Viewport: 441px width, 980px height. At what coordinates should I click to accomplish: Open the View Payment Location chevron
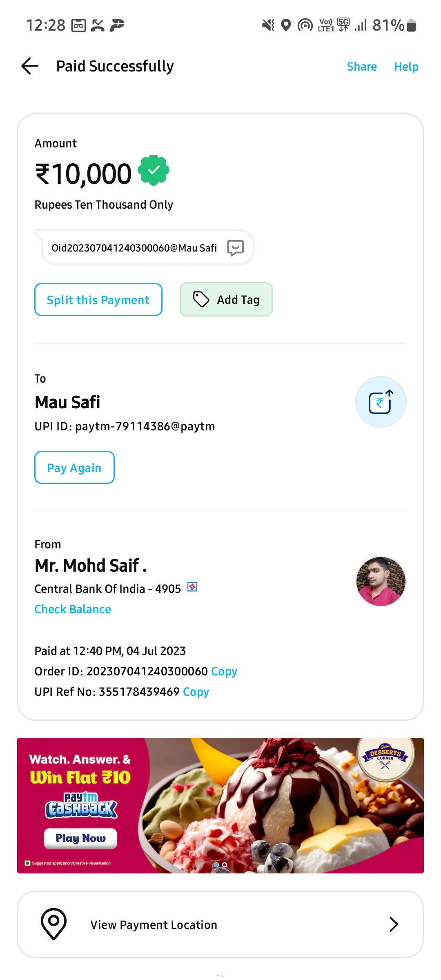(x=393, y=924)
